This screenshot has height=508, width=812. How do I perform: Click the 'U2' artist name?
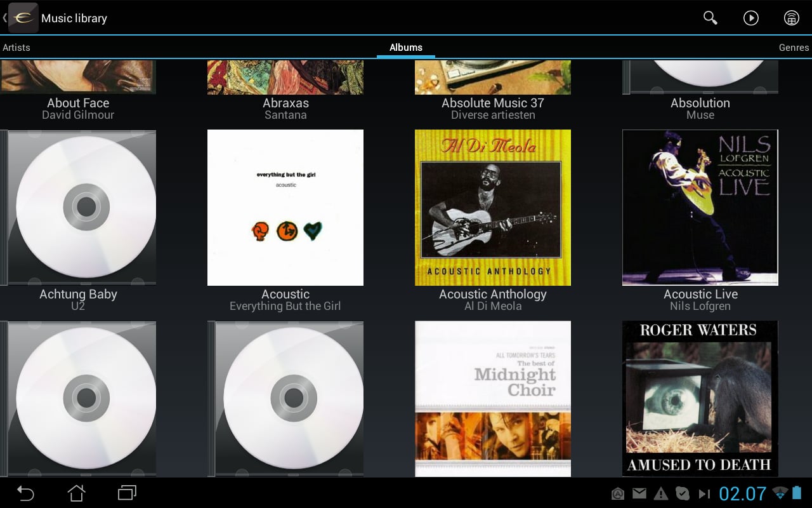click(x=78, y=306)
